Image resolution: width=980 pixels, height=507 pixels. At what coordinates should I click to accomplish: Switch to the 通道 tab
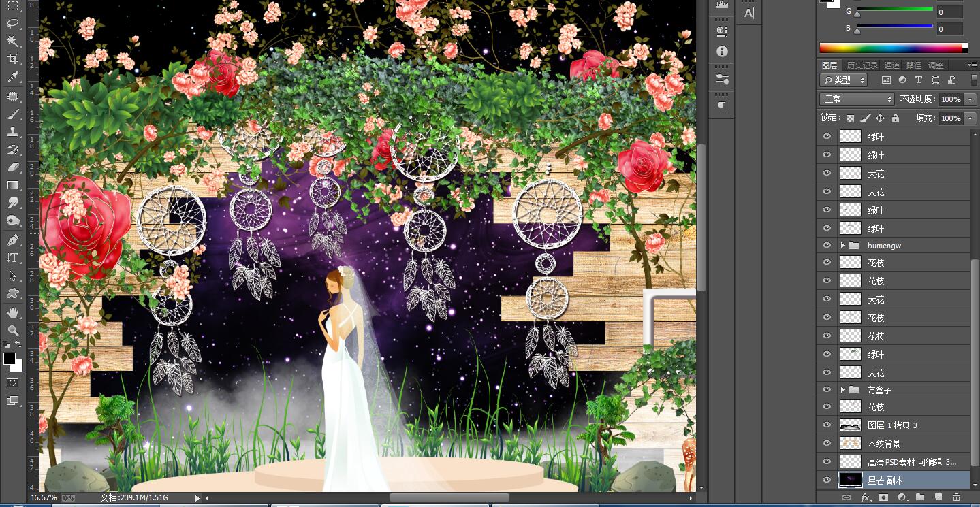pos(892,65)
